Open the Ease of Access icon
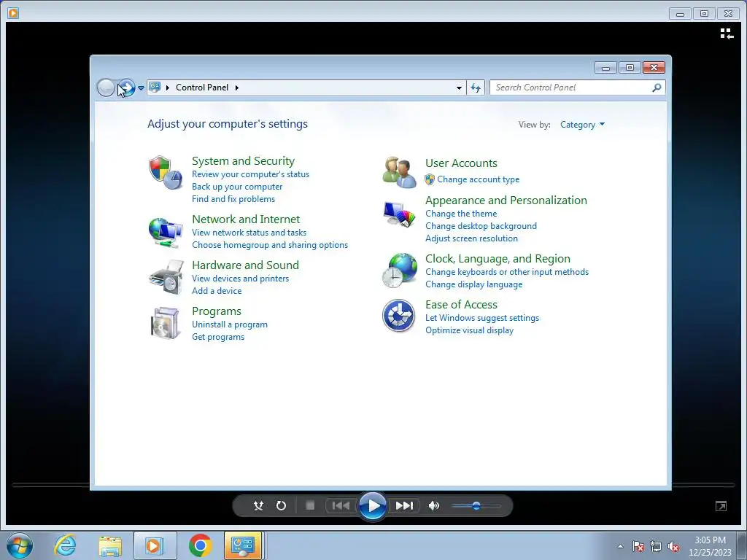 (x=399, y=315)
